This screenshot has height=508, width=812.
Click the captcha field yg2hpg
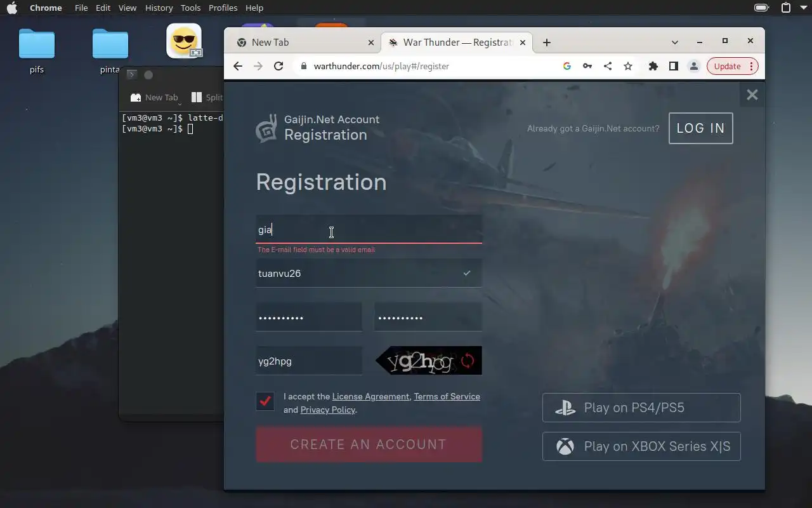pyautogui.click(x=309, y=361)
